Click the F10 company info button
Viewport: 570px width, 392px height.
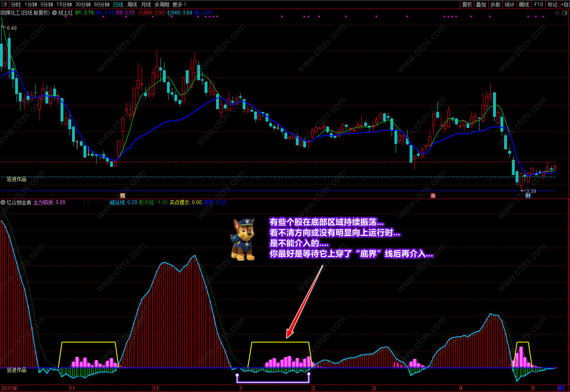pyautogui.click(x=538, y=4)
